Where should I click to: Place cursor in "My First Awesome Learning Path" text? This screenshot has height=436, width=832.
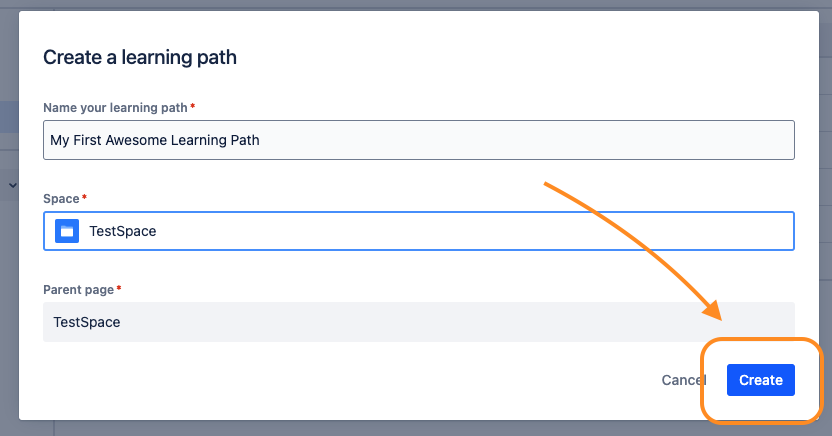[x=155, y=140]
